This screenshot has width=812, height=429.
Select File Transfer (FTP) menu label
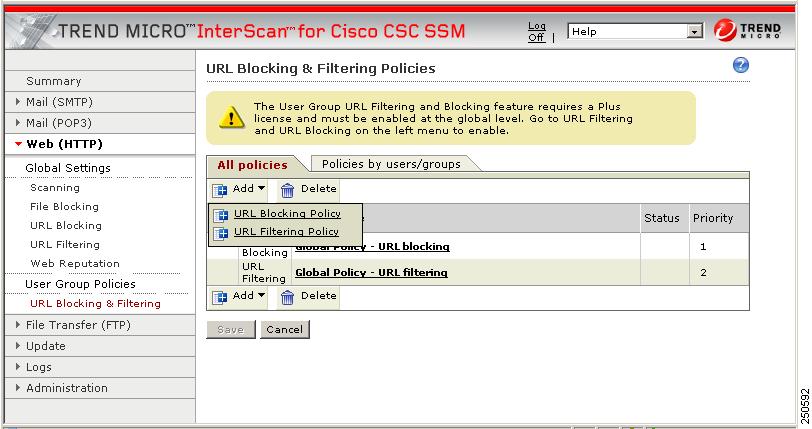[x=78, y=325]
